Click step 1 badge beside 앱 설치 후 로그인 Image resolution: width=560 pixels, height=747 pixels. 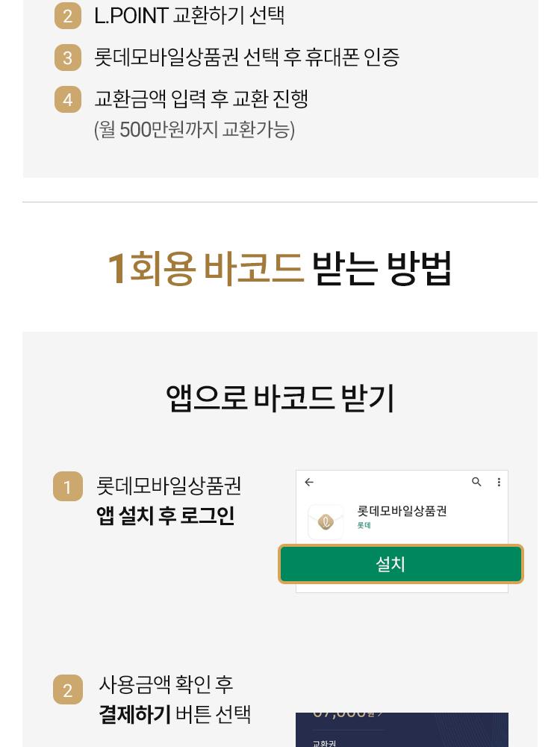point(67,487)
